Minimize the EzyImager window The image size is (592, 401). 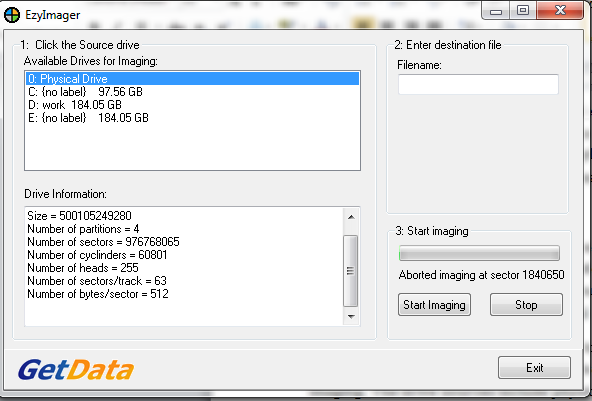495,11
